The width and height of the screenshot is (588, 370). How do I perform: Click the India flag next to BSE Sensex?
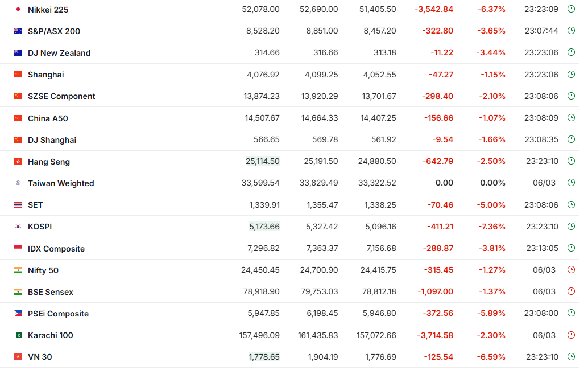18,292
